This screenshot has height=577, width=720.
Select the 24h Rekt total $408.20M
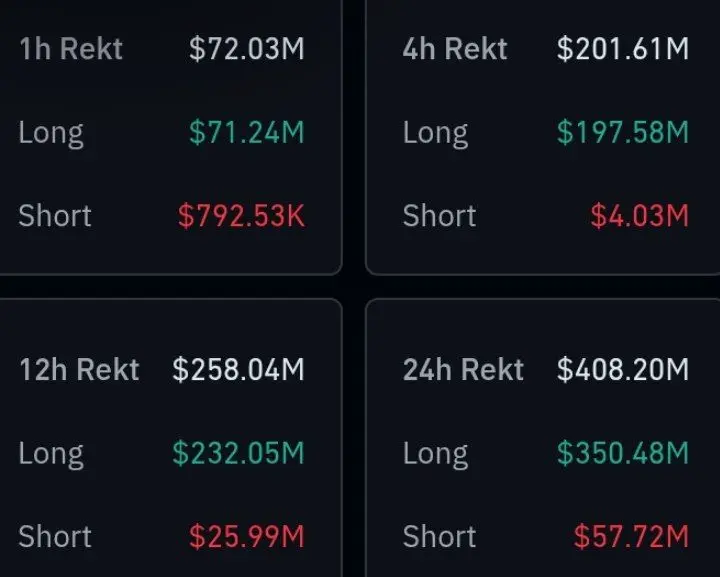623,370
